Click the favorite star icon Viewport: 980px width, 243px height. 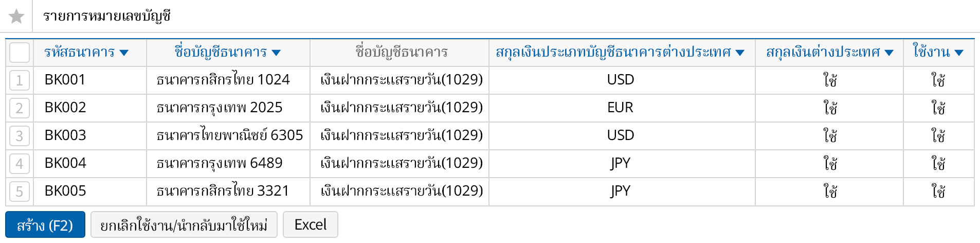pos(16,16)
